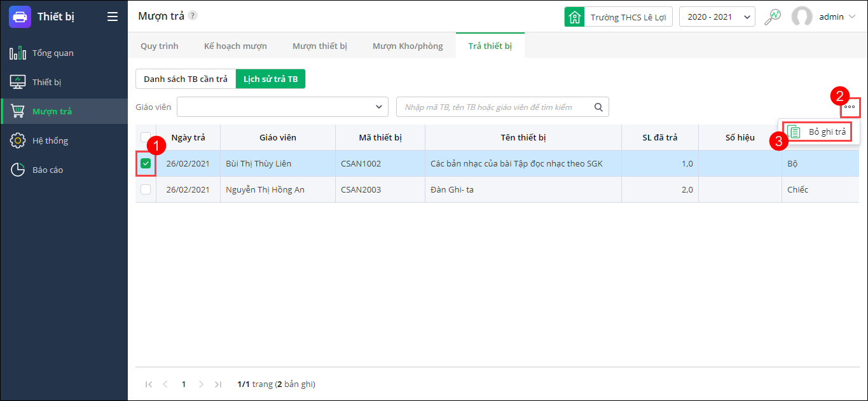Open the Giáo viên filter dropdown
This screenshot has width=868, height=401.
pyautogui.click(x=282, y=107)
